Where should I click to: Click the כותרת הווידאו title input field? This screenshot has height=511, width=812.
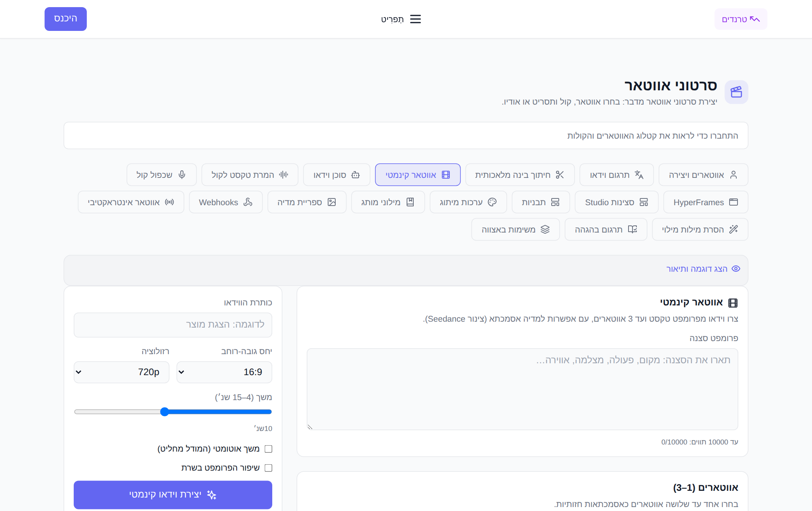173,325
